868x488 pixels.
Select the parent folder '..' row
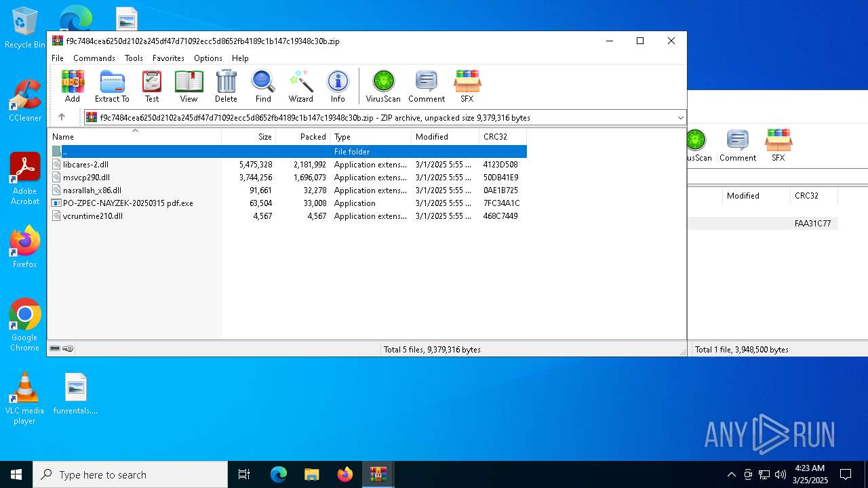288,152
